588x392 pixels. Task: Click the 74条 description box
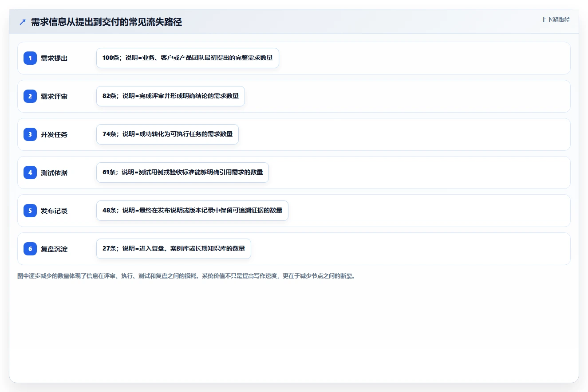point(167,134)
